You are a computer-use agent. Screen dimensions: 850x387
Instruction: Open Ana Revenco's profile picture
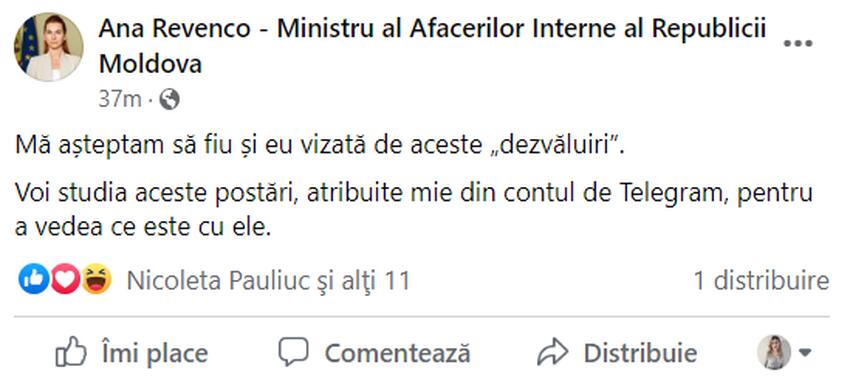coord(49,47)
